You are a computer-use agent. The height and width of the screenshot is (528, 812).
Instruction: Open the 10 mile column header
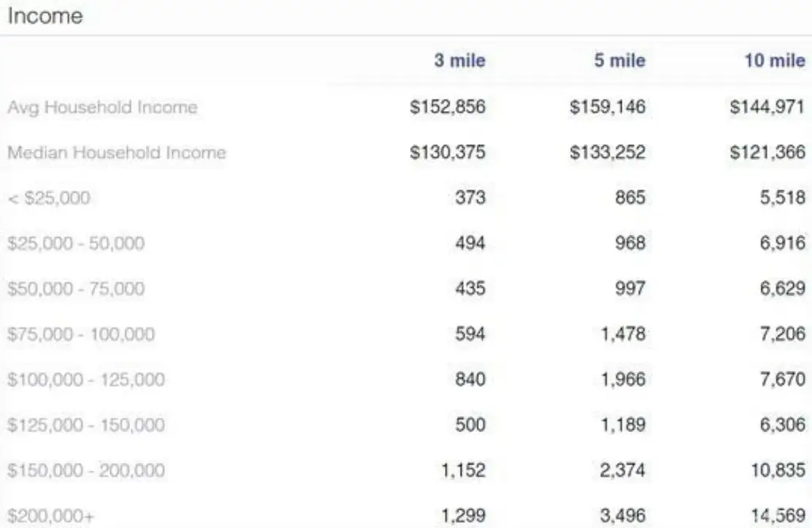774,61
